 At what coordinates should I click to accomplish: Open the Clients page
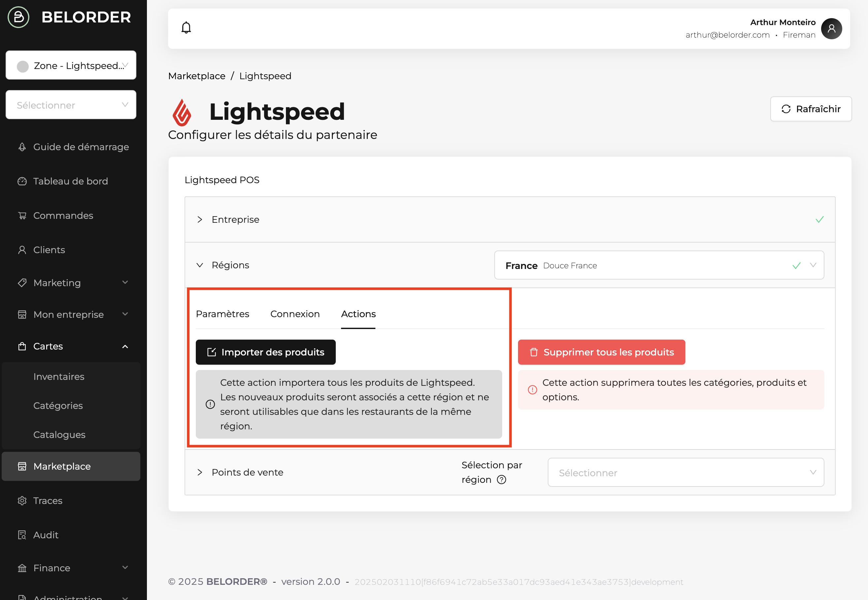point(71,250)
